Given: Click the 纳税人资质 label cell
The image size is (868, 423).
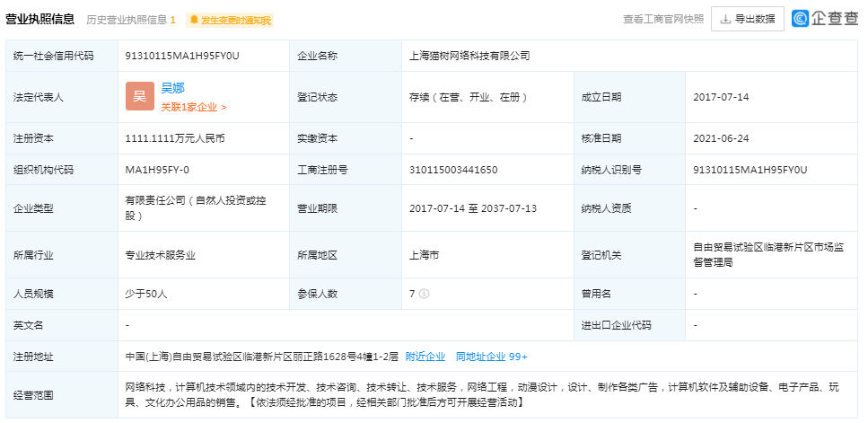Looking at the screenshot, I should tap(630, 208).
